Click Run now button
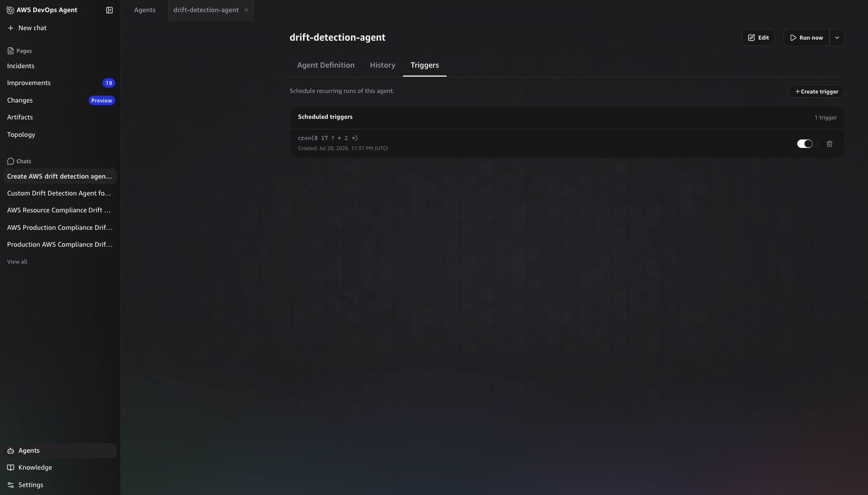 click(806, 38)
